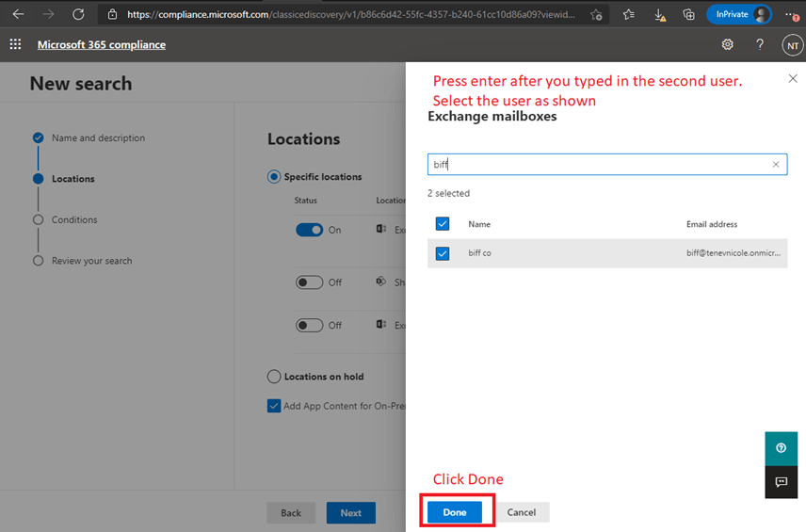Click the Back button

click(291, 512)
